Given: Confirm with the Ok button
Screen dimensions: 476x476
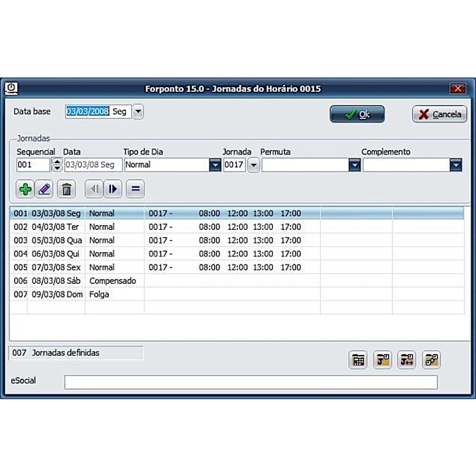Looking at the screenshot, I should 357,114.
